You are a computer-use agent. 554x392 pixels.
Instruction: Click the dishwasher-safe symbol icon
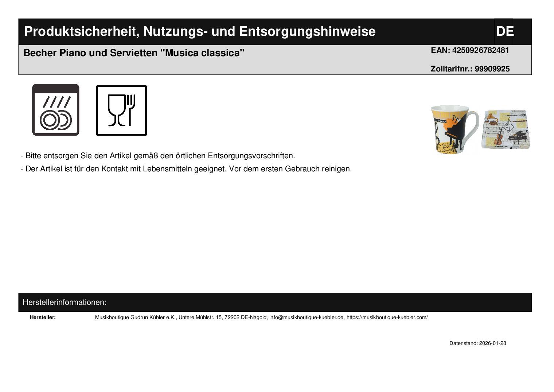[55, 110]
